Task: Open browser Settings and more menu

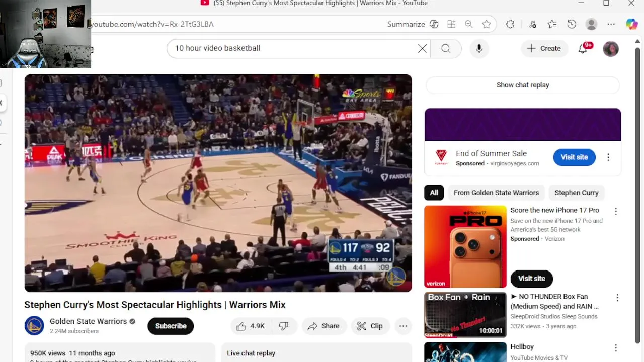Action: pyautogui.click(x=611, y=24)
